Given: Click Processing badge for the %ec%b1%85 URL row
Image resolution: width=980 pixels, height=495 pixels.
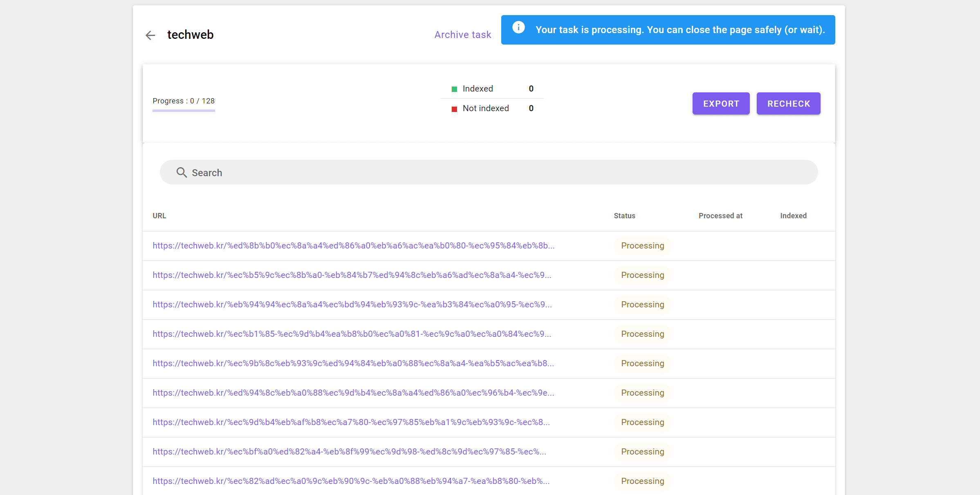Looking at the screenshot, I should 642,334.
